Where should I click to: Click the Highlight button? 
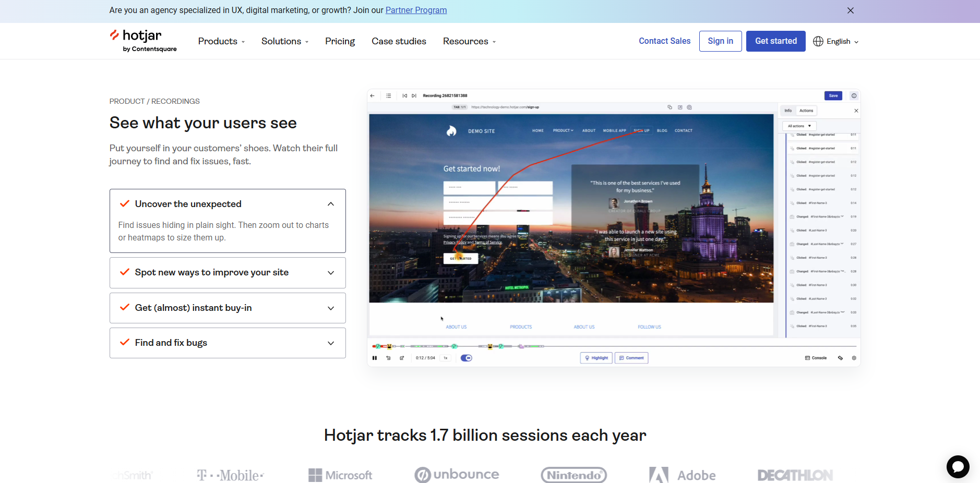(x=596, y=358)
